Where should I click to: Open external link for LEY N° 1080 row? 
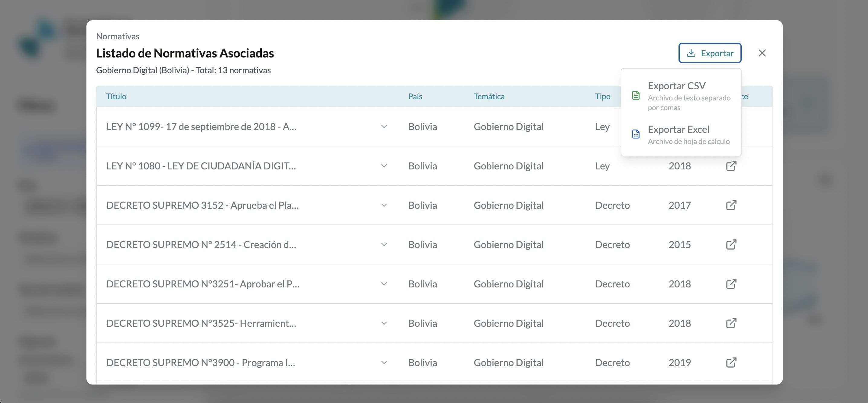point(731,166)
